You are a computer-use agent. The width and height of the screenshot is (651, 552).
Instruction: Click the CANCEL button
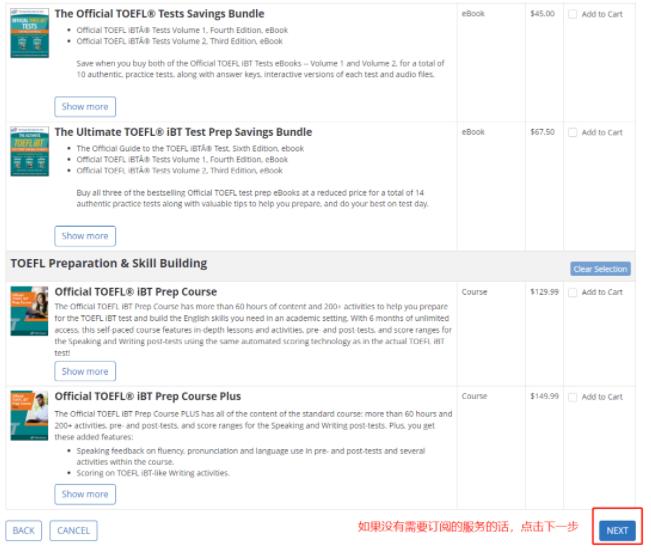(x=73, y=530)
